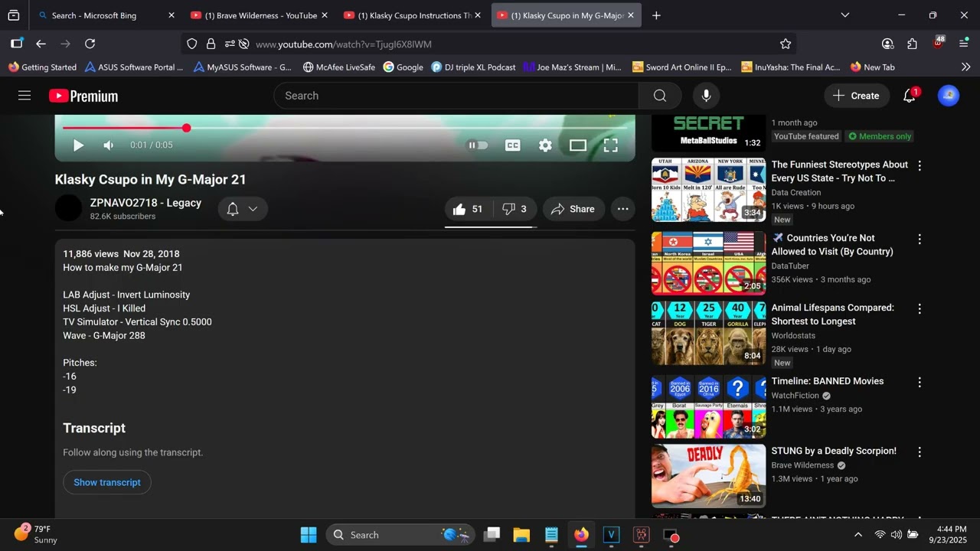Open Funniest Stereotypes video thumbnail

point(708,190)
